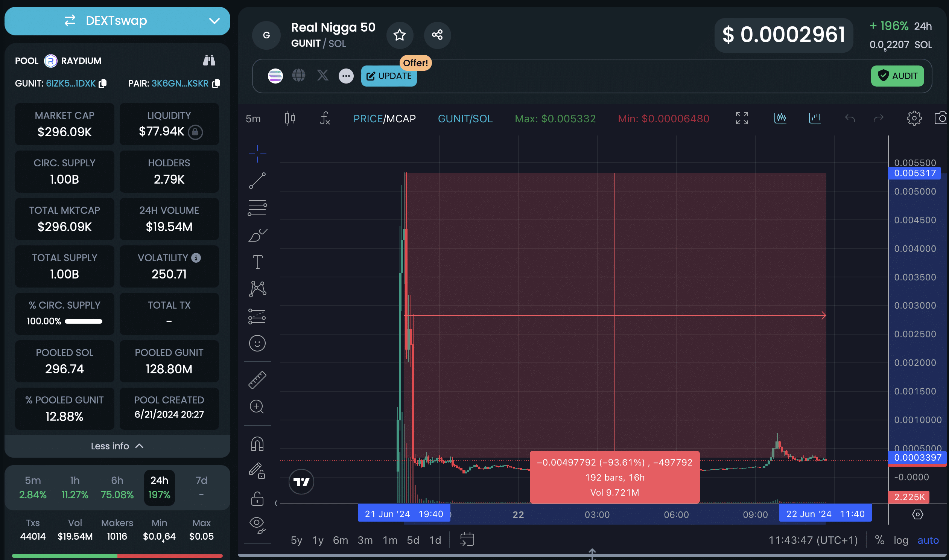
Task: Select the 6h change tab
Action: click(117, 487)
